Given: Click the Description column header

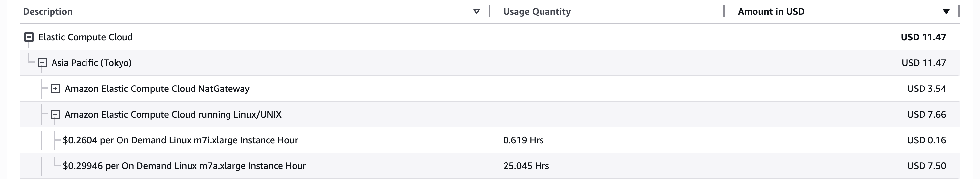Looking at the screenshot, I should click(48, 12).
